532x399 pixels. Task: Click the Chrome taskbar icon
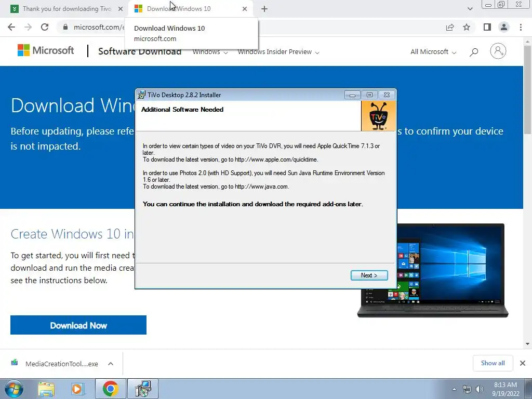(x=110, y=389)
